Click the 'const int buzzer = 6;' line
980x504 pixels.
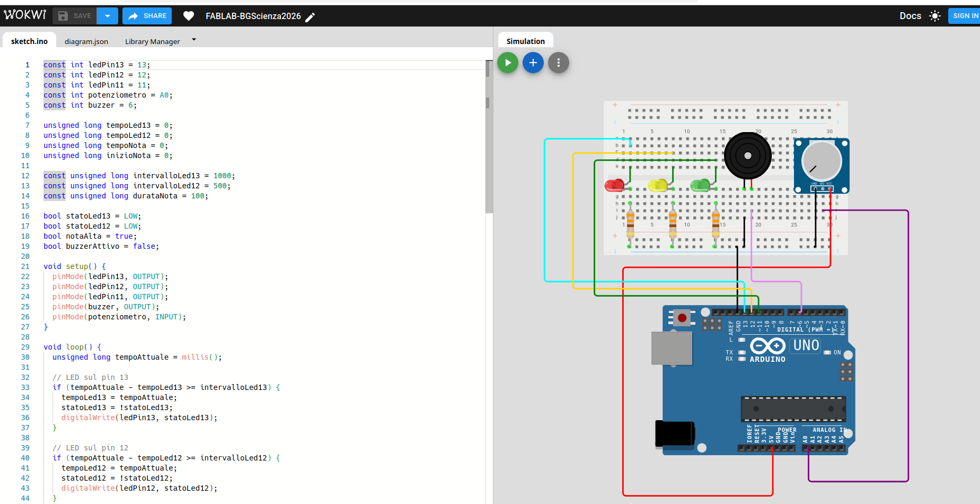[90, 105]
